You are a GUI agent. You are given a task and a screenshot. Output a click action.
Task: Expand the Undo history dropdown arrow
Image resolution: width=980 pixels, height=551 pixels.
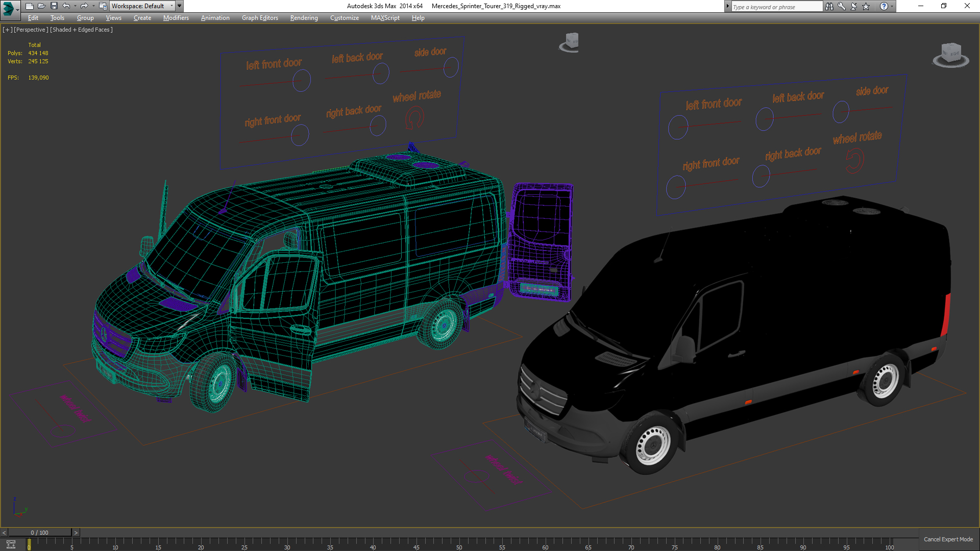(x=75, y=6)
